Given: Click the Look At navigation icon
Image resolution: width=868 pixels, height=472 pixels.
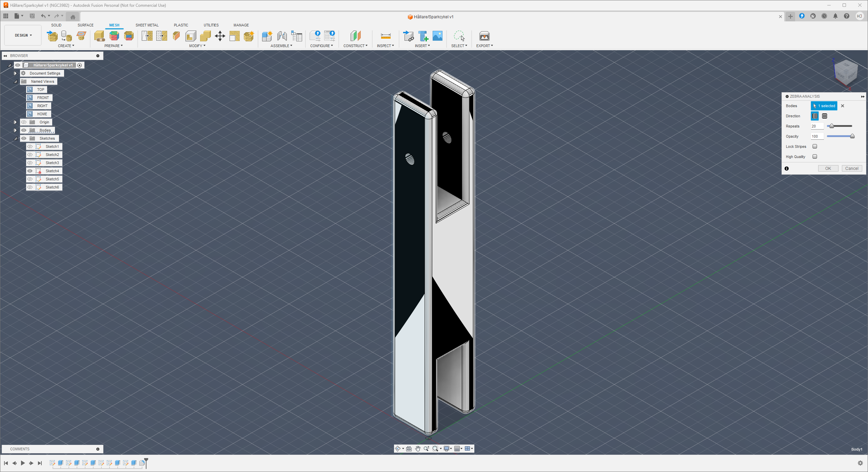Looking at the screenshot, I should pyautogui.click(x=409, y=449).
